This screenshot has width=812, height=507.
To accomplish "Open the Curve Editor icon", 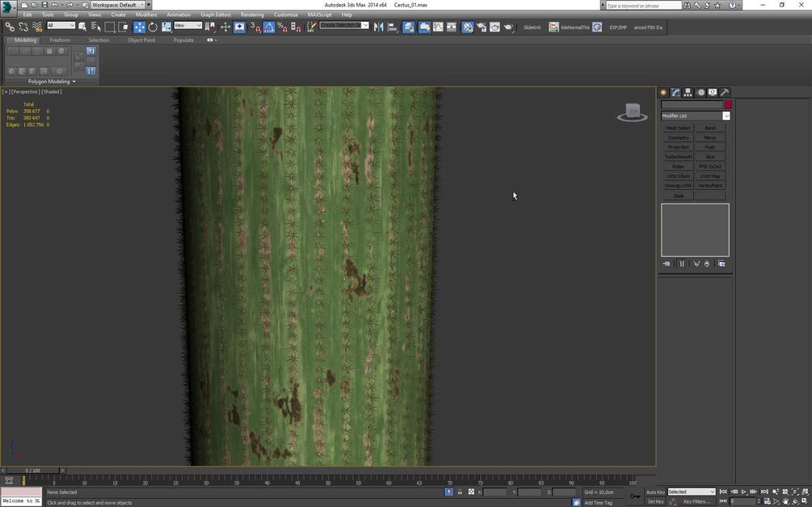I will tap(438, 27).
